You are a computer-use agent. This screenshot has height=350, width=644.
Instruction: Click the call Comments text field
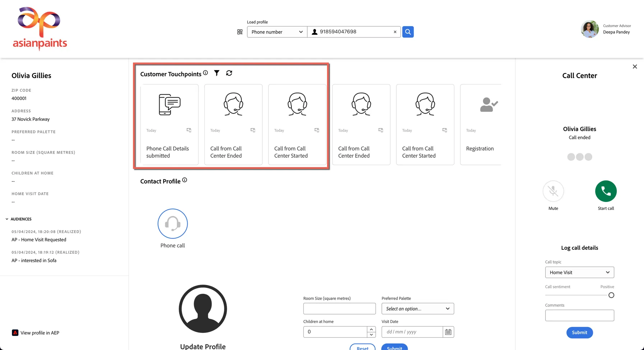[580, 316]
